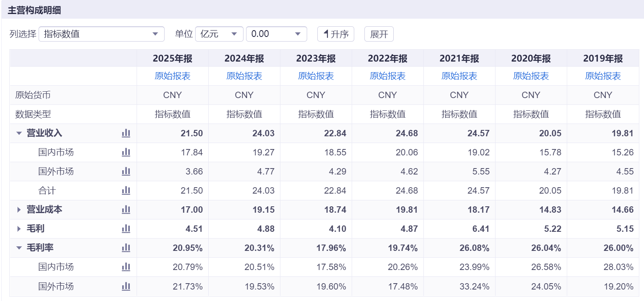Show chart for 毛利率 row
Screen dimensions: 644x301
point(126,248)
